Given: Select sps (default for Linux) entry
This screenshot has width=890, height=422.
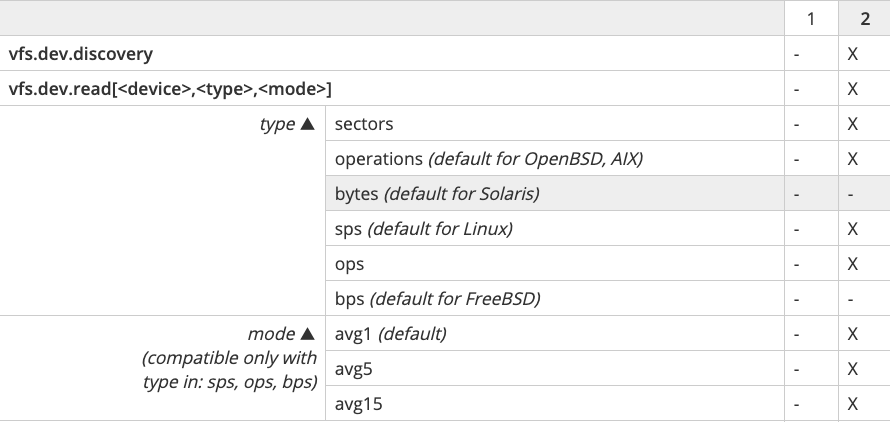Looking at the screenshot, I should [x=424, y=229].
